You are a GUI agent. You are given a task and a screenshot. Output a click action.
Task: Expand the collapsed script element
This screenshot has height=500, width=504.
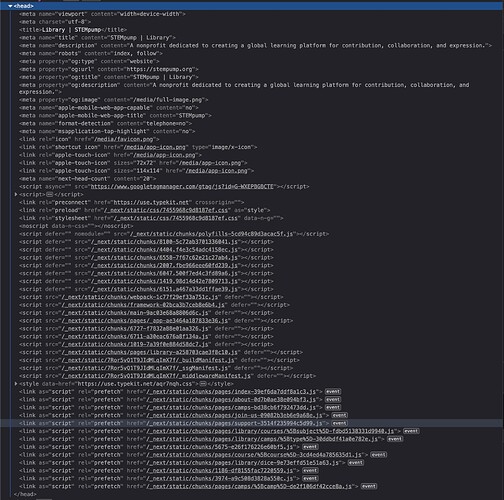pos(15,194)
